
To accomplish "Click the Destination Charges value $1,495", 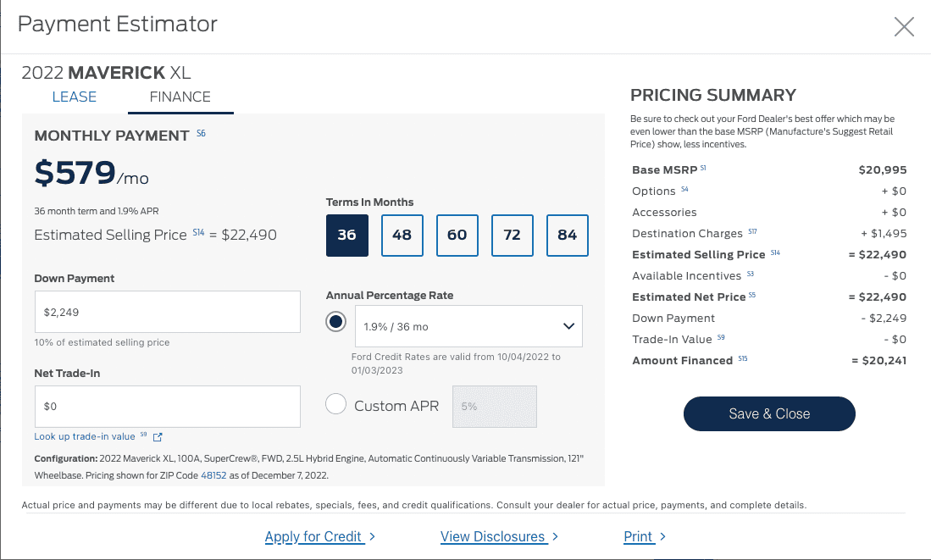I will (884, 233).
